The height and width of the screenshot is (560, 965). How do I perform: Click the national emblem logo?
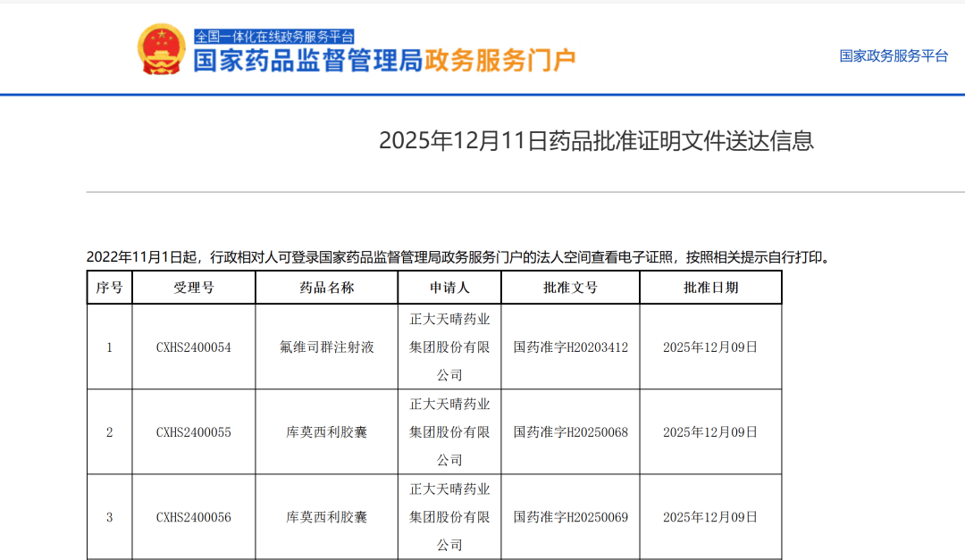point(162,49)
